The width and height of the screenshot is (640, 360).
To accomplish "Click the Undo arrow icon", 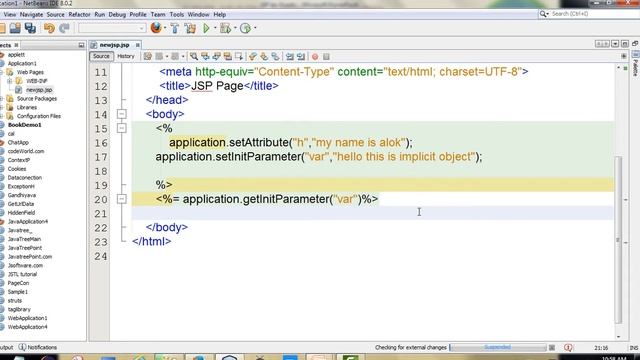I will click(49, 28).
